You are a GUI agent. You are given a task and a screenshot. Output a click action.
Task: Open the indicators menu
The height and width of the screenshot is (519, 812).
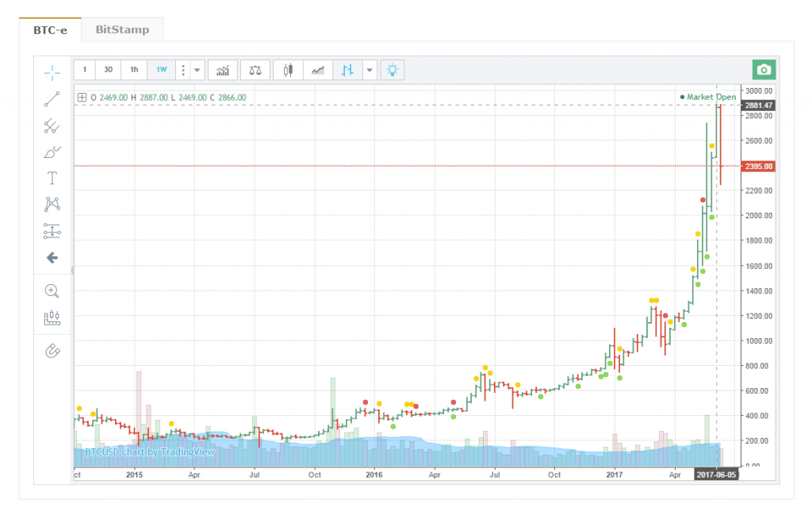(x=224, y=70)
